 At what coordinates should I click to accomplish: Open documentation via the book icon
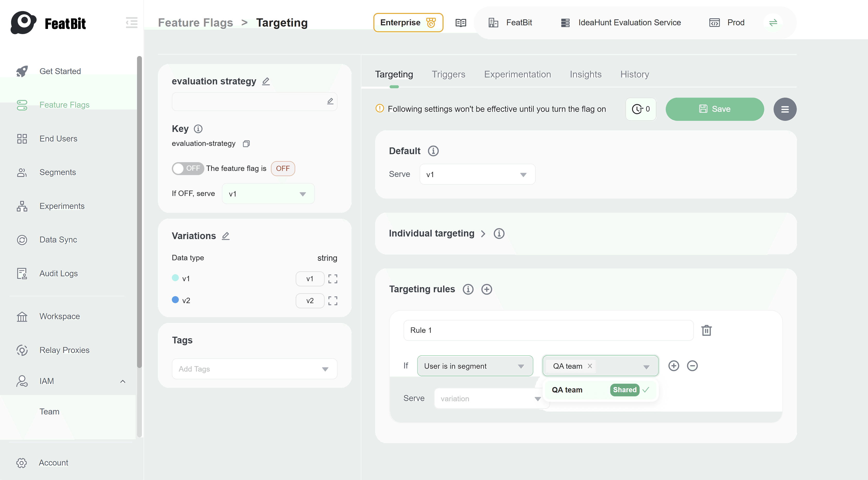[x=460, y=22]
